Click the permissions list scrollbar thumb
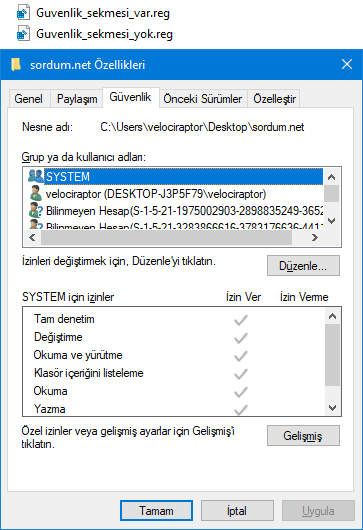This screenshot has height=530, width=363. point(332,355)
